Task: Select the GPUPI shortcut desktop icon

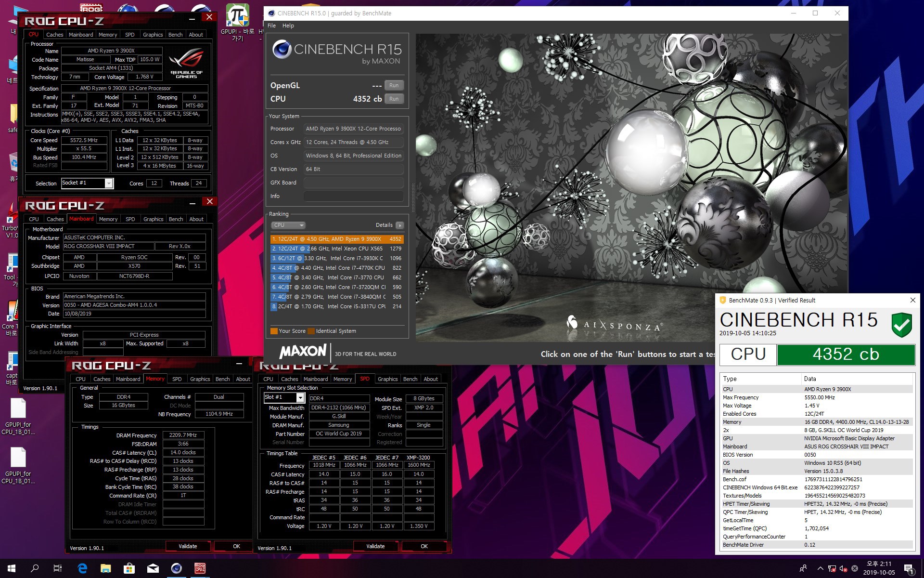Action: tap(237, 22)
